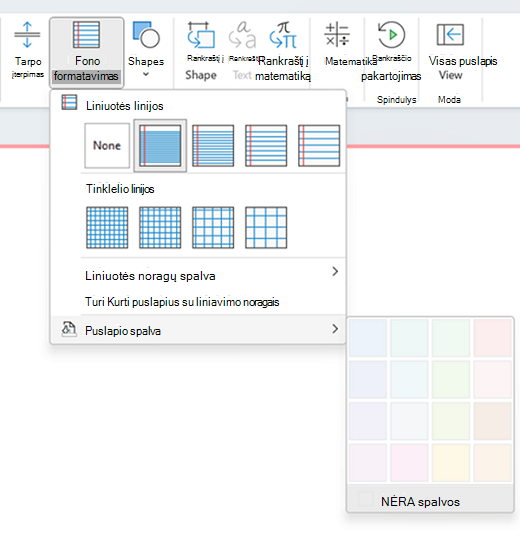Pick the largest grid lines thumbnail
The image size is (520, 536).
(266, 228)
